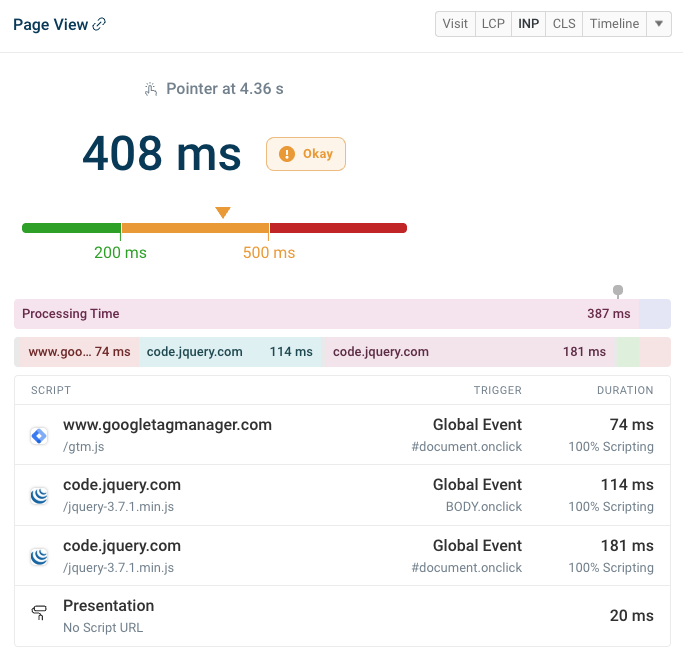Click the 20 ms presentation duration

[x=632, y=615]
